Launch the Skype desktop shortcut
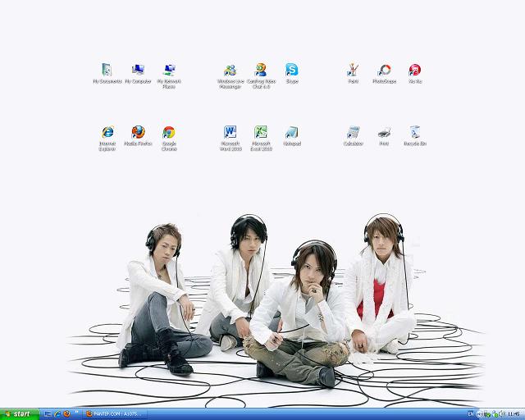Screen dimensions: 525x420 [x=292, y=74]
